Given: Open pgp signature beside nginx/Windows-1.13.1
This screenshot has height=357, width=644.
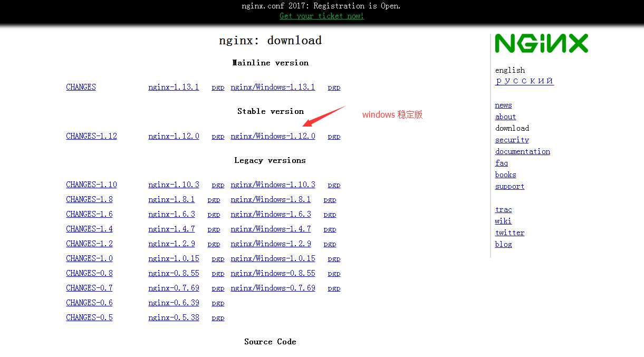Looking at the screenshot, I should point(334,88).
